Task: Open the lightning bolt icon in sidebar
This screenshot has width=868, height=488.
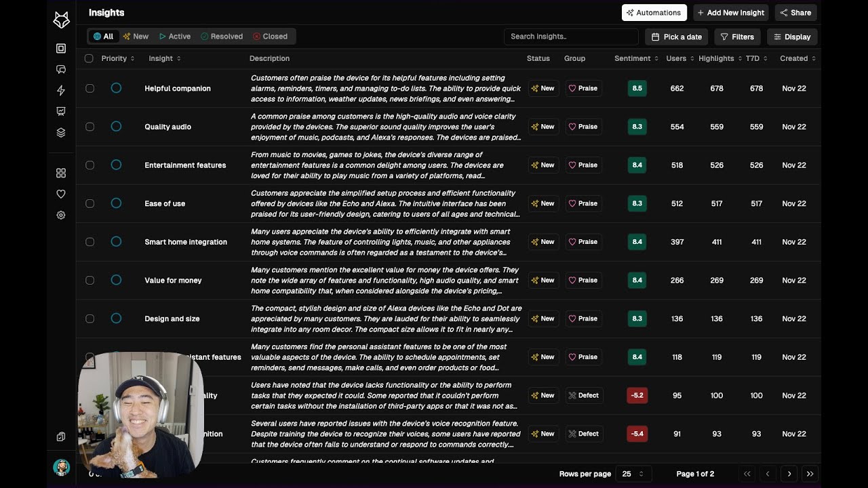Action: pos(61,90)
